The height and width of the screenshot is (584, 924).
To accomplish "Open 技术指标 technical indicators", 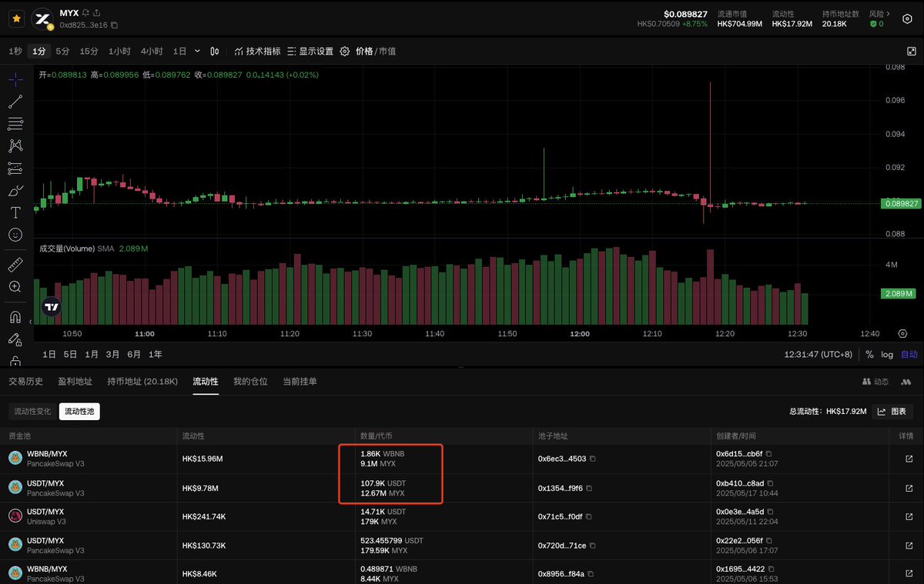I will (258, 52).
